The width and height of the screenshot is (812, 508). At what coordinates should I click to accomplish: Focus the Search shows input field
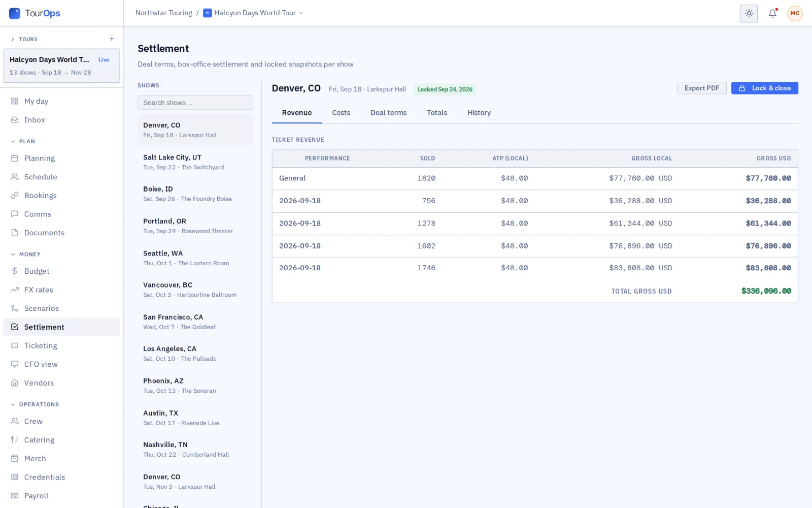195,103
